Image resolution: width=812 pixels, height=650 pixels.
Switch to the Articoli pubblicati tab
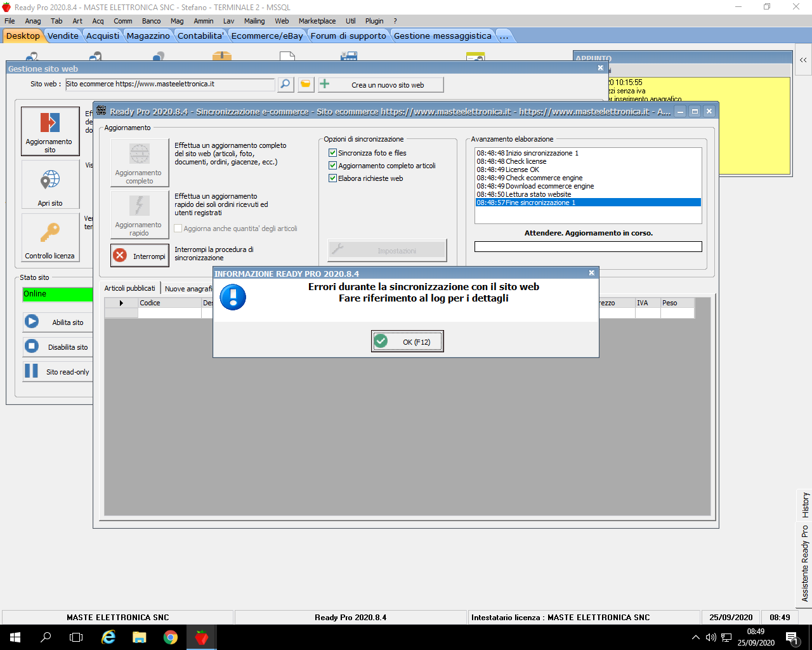pos(130,288)
